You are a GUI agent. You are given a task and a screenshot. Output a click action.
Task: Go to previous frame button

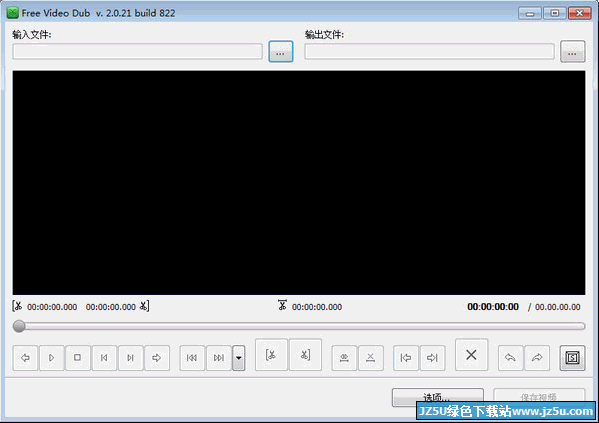pos(104,358)
